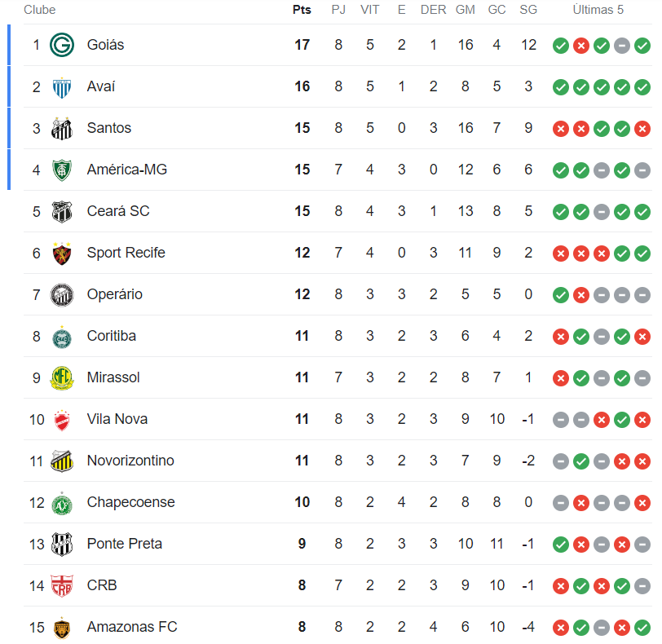Open the Ceará SC team link
This screenshot has width=662, height=644.
[118, 211]
